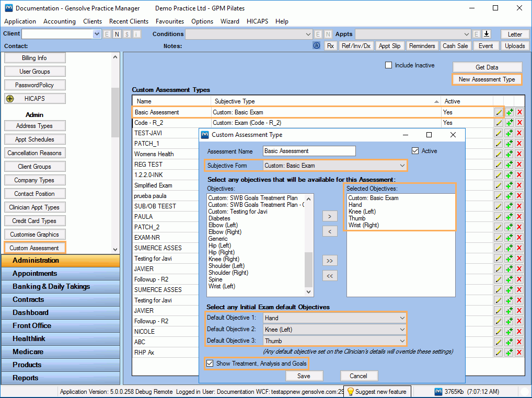
Task: Delete the TEST-JAVI assessment with its red X icon
Action: click(519, 133)
